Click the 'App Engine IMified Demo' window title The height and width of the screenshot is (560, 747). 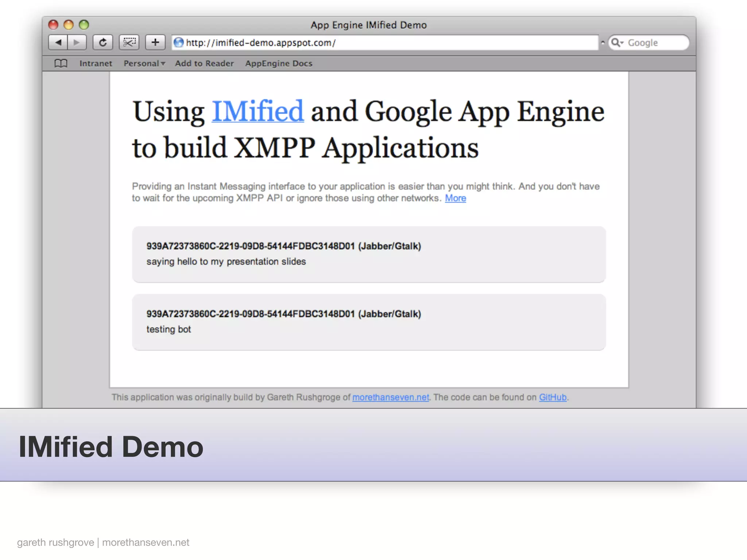tap(368, 25)
